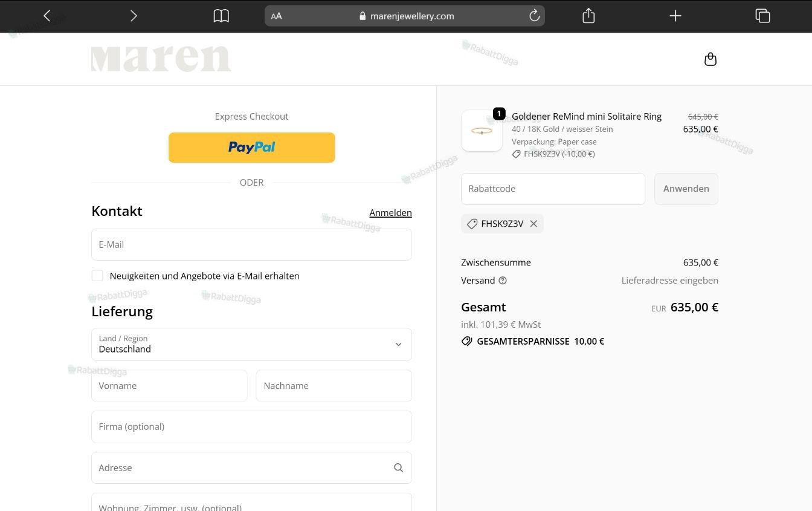
Task: Pay with the PayPal express button
Action: 251,148
